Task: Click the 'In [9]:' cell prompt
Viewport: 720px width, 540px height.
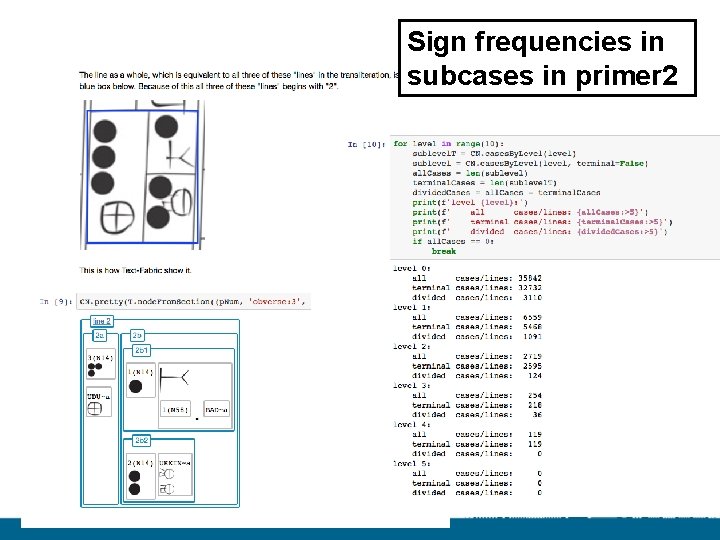Action: point(56,302)
